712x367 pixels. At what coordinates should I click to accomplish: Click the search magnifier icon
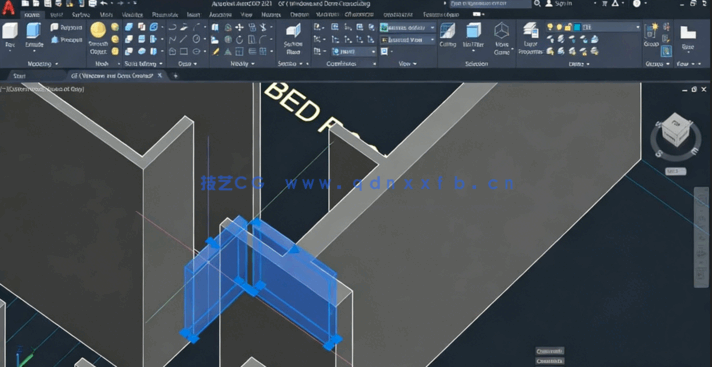coord(537,4)
